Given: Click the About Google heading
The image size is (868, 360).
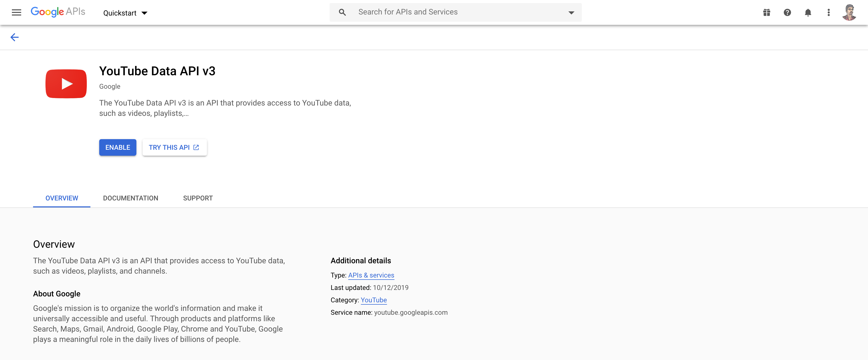Looking at the screenshot, I should [57, 294].
